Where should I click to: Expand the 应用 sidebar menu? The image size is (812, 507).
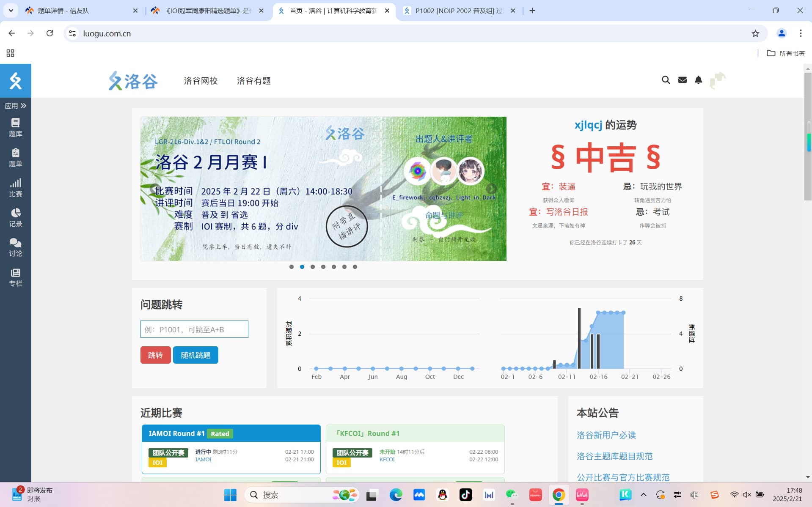pos(15,106)
